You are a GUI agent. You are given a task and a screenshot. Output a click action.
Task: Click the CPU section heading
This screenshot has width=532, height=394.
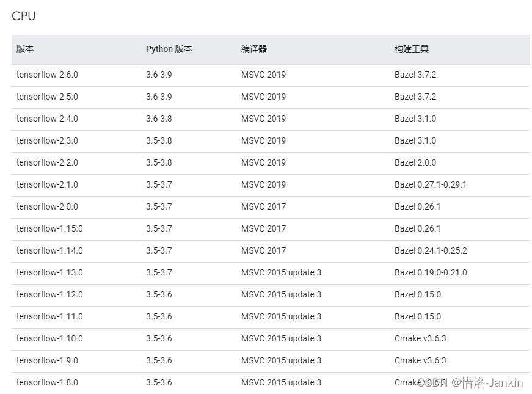24,16
